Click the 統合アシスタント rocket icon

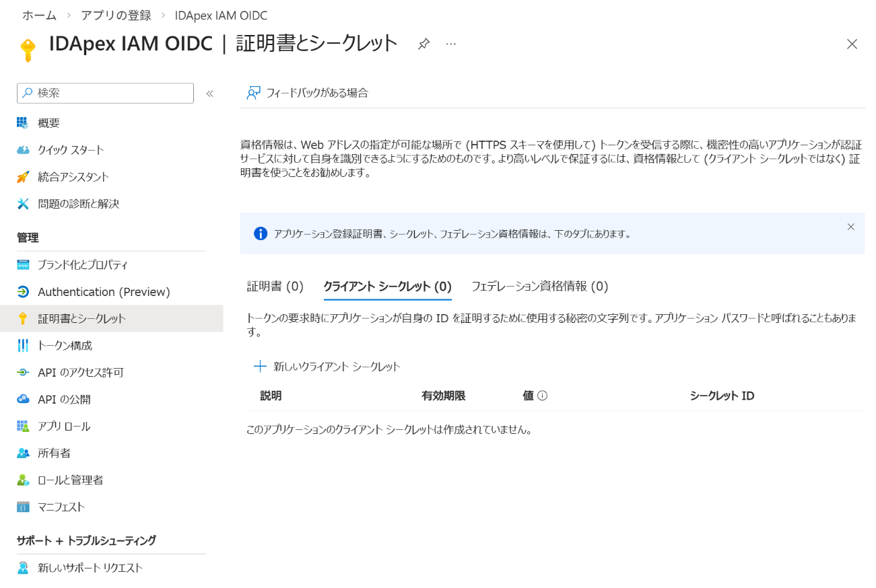click(23, 177)
